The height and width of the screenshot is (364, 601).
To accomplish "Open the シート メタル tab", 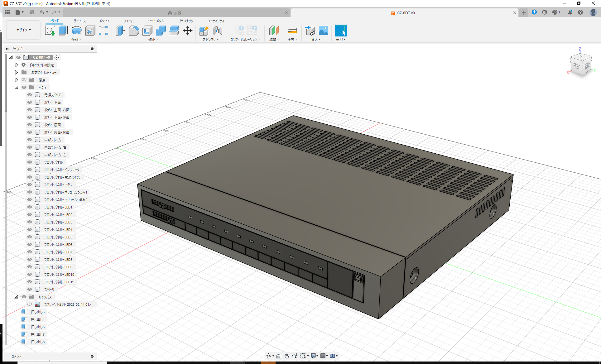I will pos(156,21).
